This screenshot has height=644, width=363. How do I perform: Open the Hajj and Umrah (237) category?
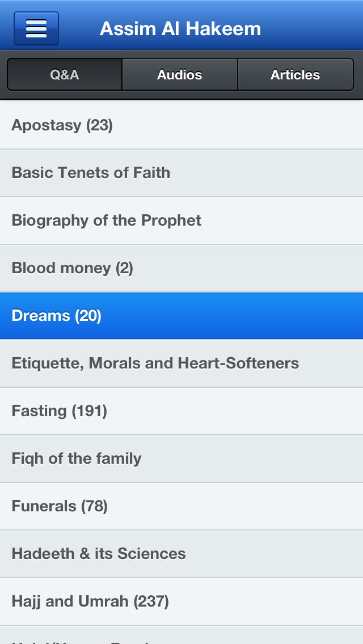pyautogui.click(x=181, y=601)
